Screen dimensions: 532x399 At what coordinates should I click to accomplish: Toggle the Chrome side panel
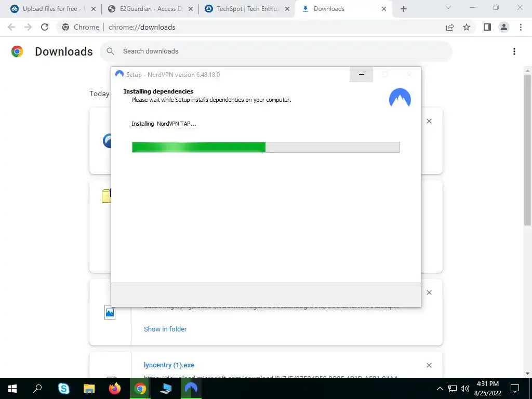[487, 27]
